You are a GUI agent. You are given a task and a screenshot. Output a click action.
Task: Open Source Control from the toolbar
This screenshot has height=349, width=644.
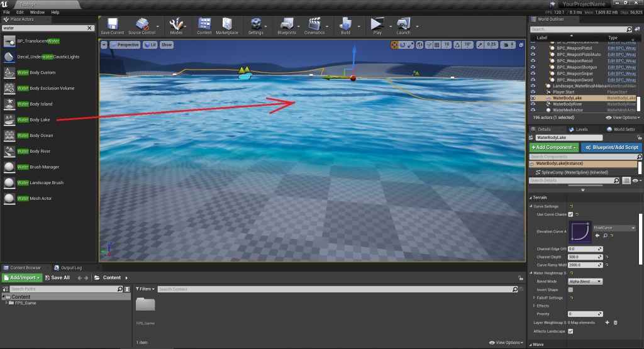(x=142, y=26)
